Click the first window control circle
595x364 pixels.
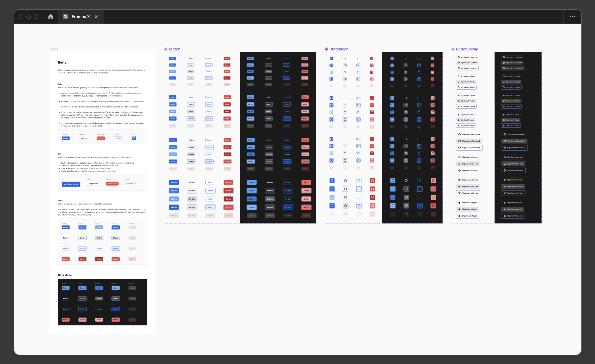point(21,17)
